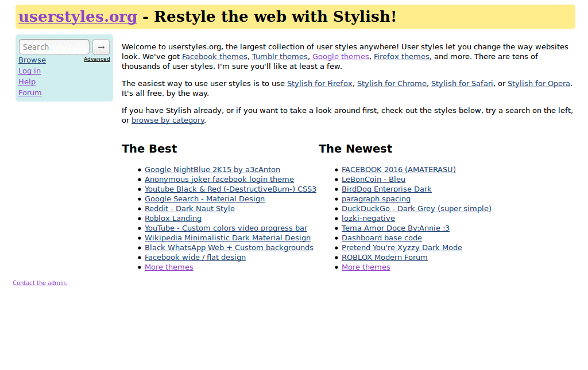Viewport: 588px width, 370px height.
Task: Open Stylish for Firefox
Action: click(320, 83)
